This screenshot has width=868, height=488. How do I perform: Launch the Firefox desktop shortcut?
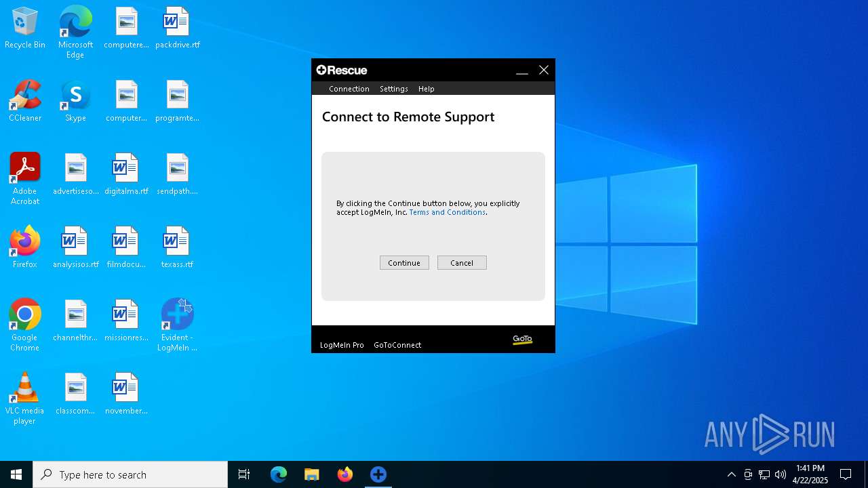25,248
